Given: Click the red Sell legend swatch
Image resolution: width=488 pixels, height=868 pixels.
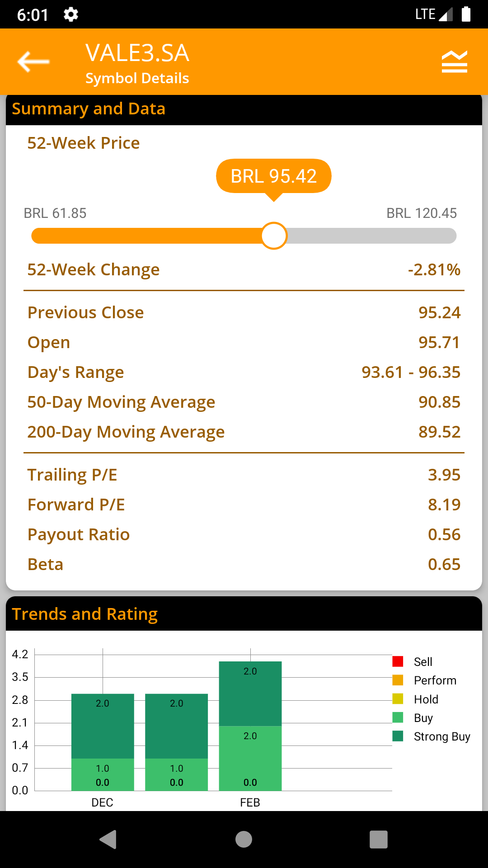Looking at the screenshot, I should click(x=398, y=661).
